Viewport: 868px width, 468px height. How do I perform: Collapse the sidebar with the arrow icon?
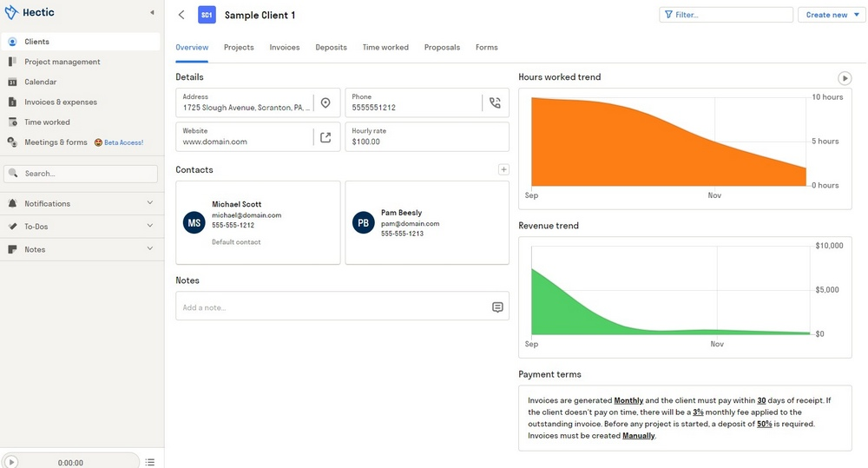(x=153, y=13)
